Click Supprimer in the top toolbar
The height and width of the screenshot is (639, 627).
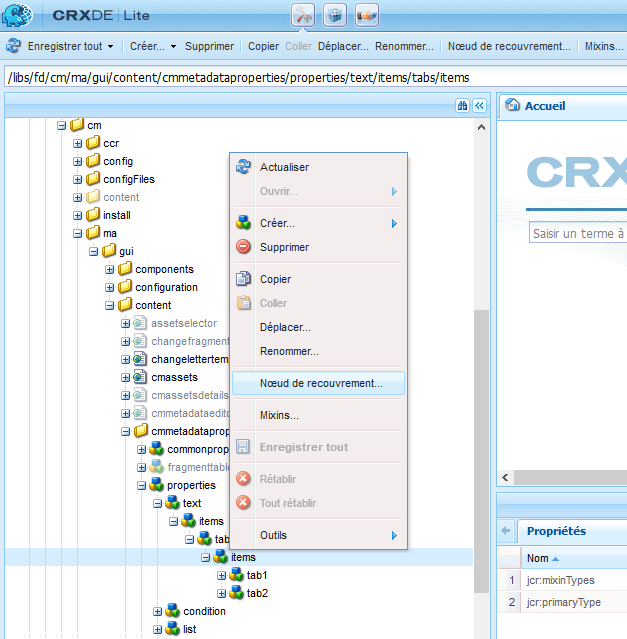209,46
